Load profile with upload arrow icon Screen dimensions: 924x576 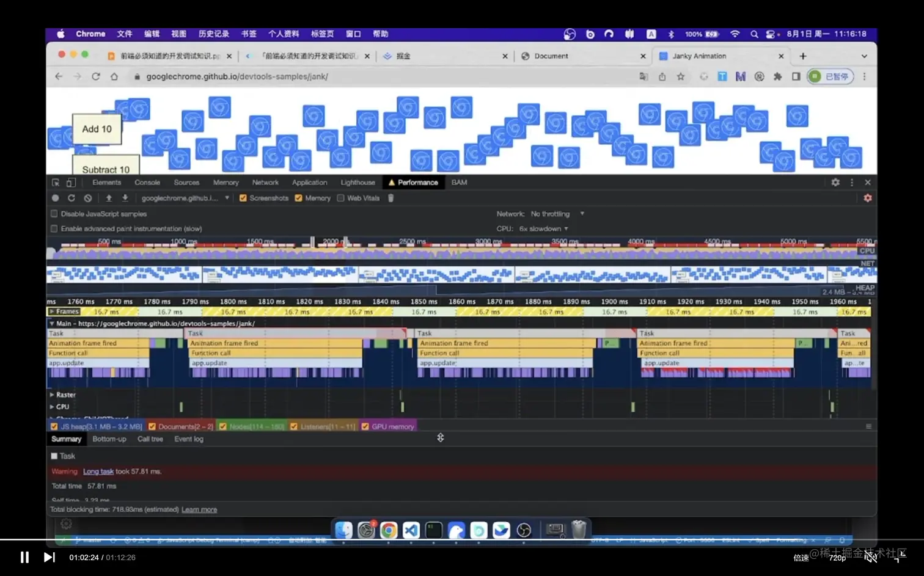(x=109, y=198)
